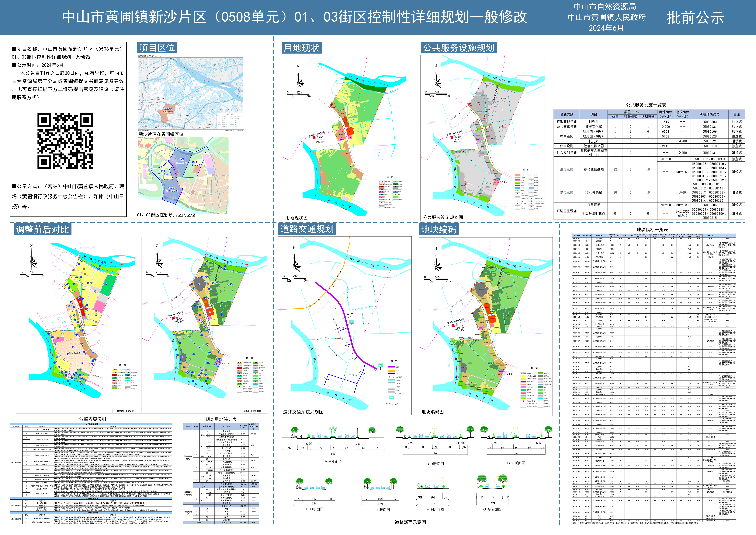This screenshot has width=756, height=535.
Task: Click the 设施类别 column header
Action: [x=567, y=114]
